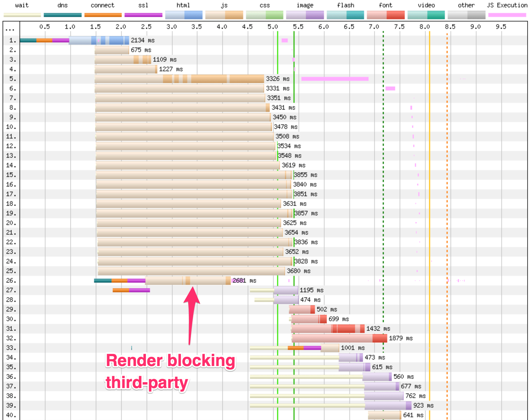Click the solid orange vertical line near 8.0
This screenshot has width=531, height=420.
click(x=429, y=198)
